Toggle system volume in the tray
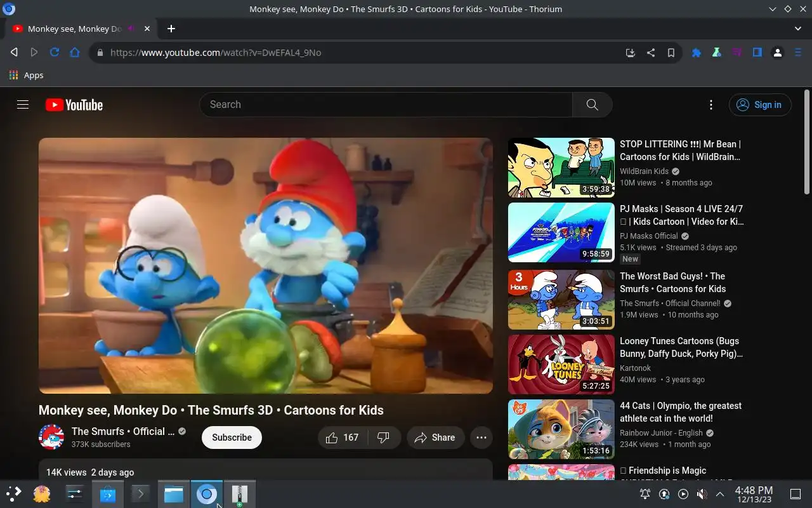Viewport: 812px width, 508px height. point(702,494)
